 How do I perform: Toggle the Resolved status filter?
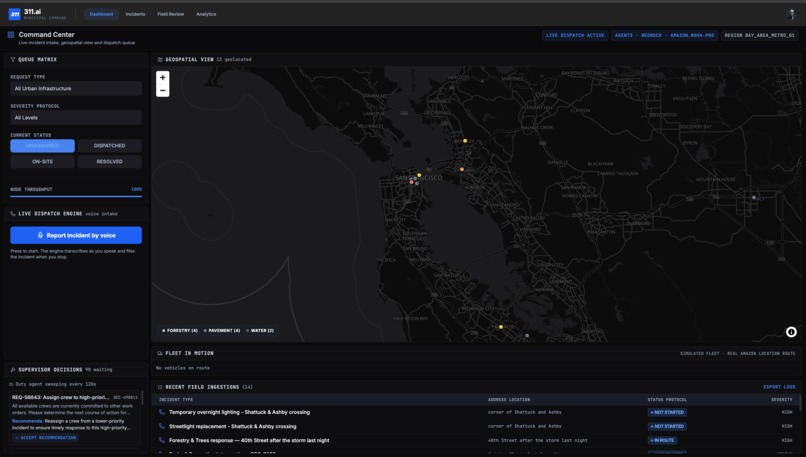[x=109, y=161]
